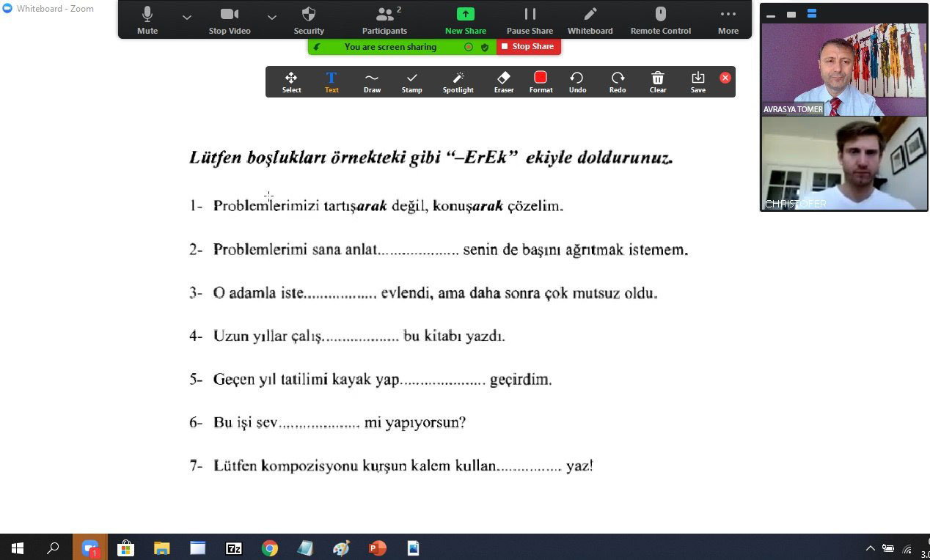Clear annotations with trash icon
Viewport: 930px width, 560px height.
(x=658, y=82)
